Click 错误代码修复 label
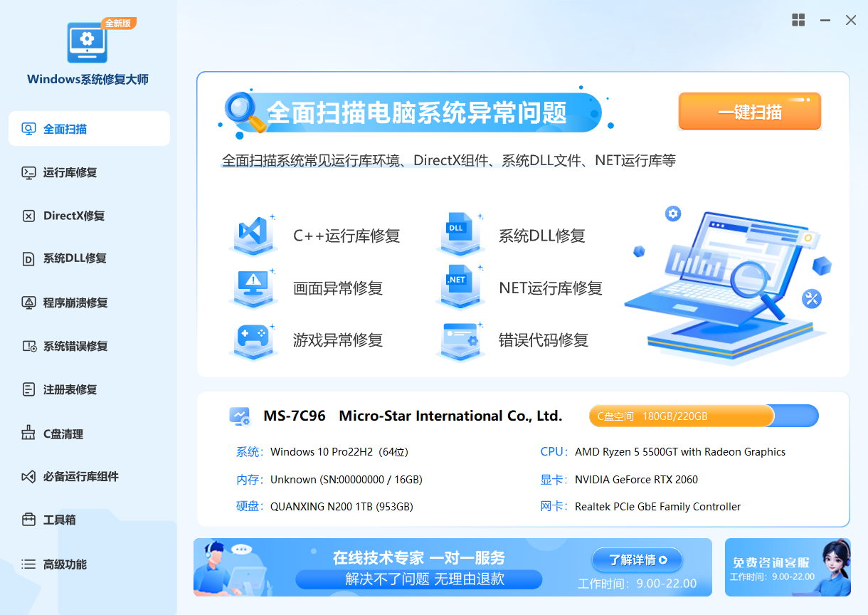The image size is (868, 615). pos(544,340)
